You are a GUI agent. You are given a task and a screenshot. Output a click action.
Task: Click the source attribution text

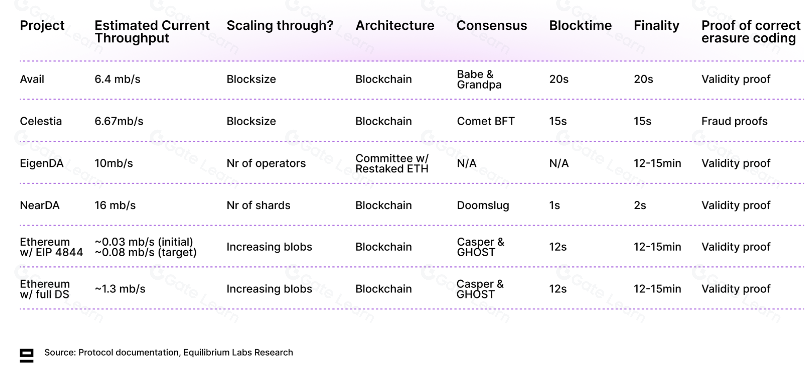(168, 352)
